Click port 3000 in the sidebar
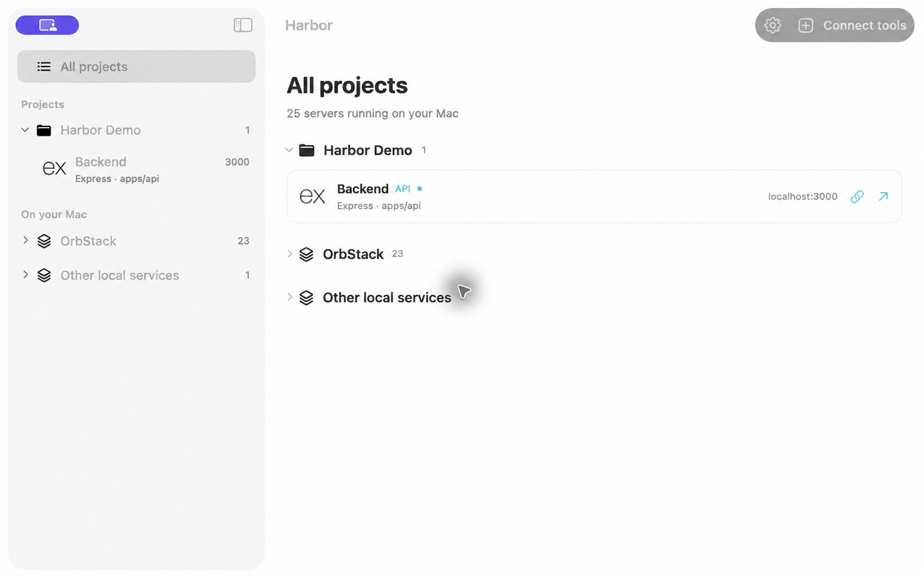Viewport: 924px width, 578px height. (x=237, y=162)
